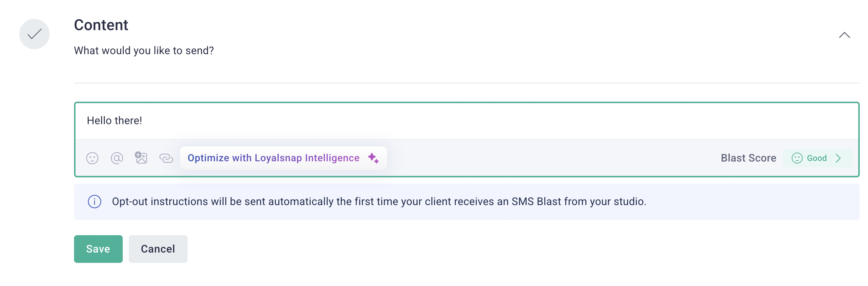Collapse the Content section with chevron
The width and height of the screenshot is (868, 286).
coord(844,35)
